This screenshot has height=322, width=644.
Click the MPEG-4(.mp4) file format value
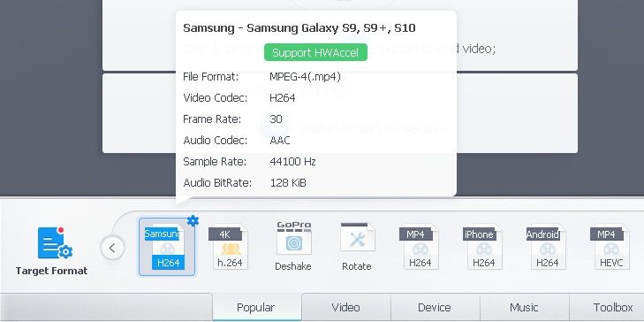305,76
